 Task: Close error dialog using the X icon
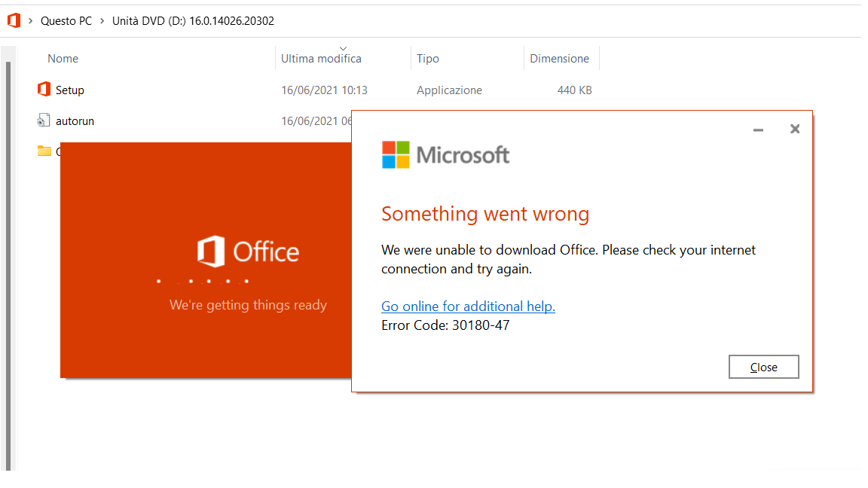tap(795, 129)
